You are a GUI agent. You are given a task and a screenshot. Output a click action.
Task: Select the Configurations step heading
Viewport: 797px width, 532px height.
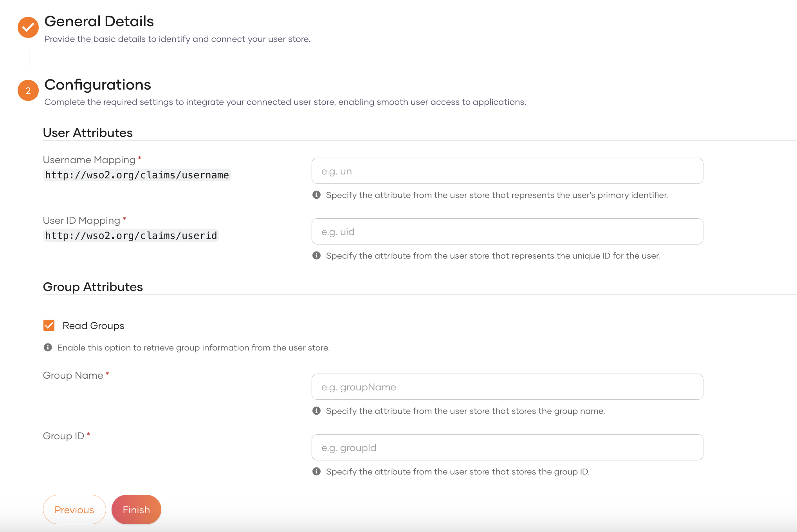[x=98, y=84]
